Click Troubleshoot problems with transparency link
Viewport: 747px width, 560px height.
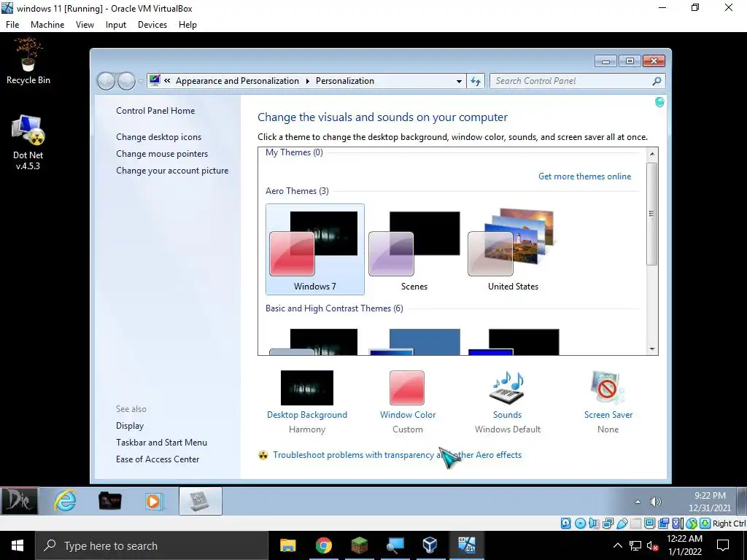tap(398, 455)
